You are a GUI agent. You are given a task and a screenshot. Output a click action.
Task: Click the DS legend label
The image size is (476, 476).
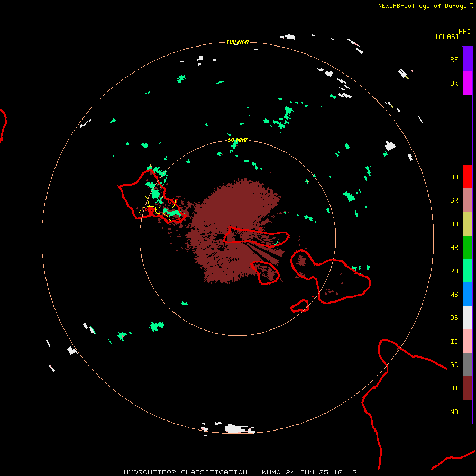[454, 318]
